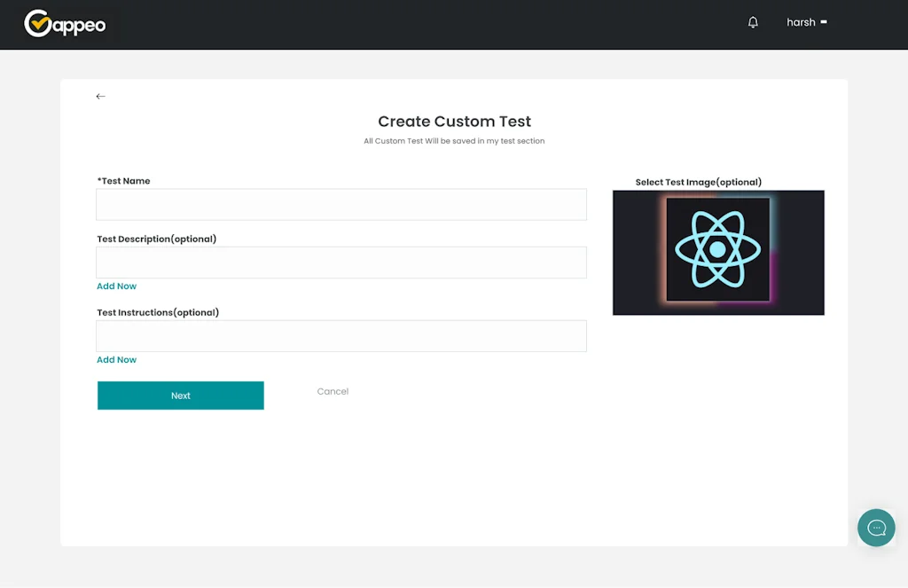Select the React test image
908x588 pixels.
[718, 252]
